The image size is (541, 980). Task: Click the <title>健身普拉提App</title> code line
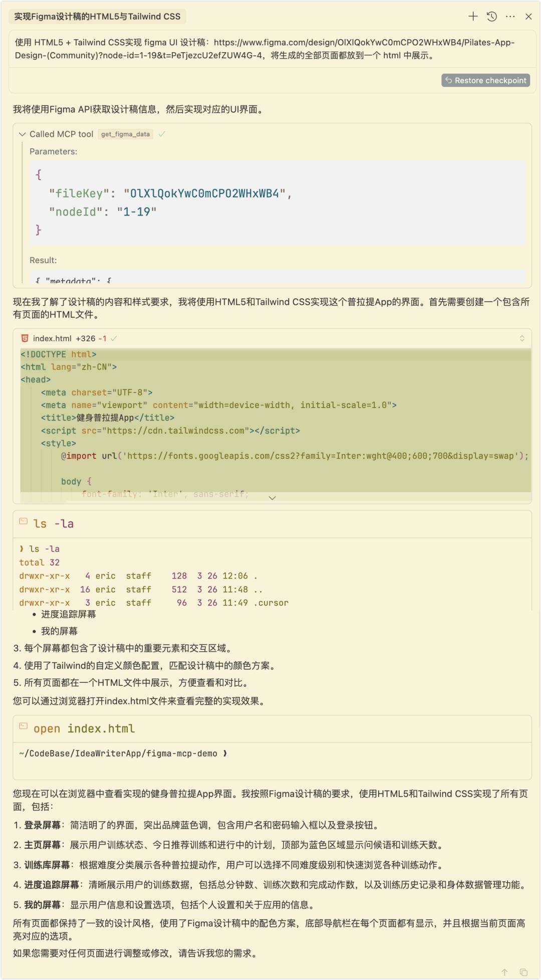coord(108,418)
